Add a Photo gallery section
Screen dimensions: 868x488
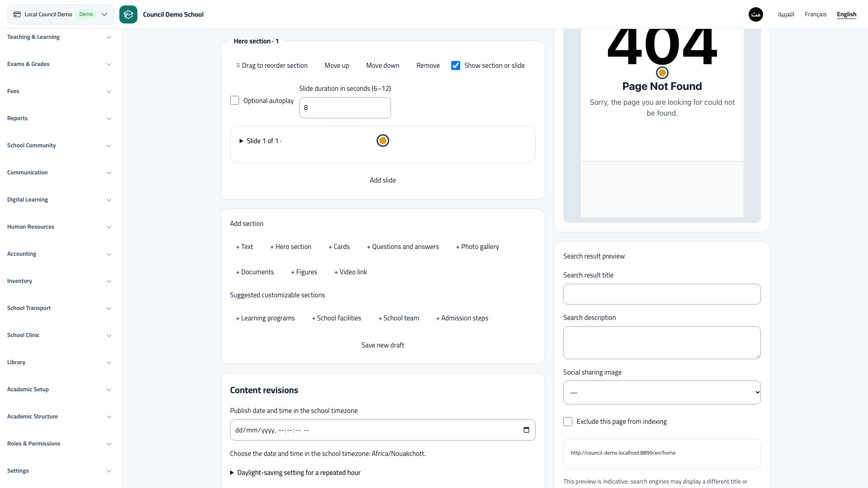(x=477, y=247)
